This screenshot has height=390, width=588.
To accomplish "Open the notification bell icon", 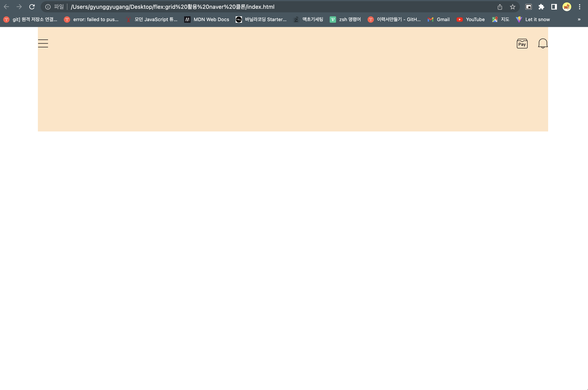I will point(543,43).
